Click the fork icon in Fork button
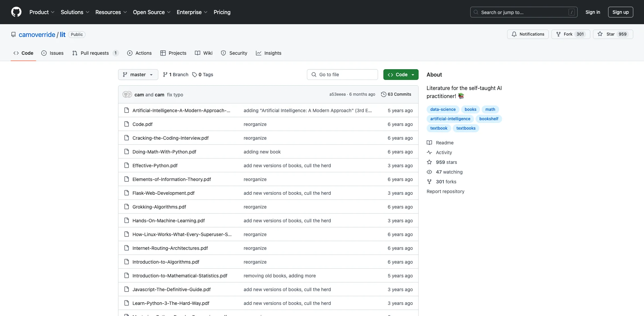This screenshot has width=644, height=316. point(558,34)
